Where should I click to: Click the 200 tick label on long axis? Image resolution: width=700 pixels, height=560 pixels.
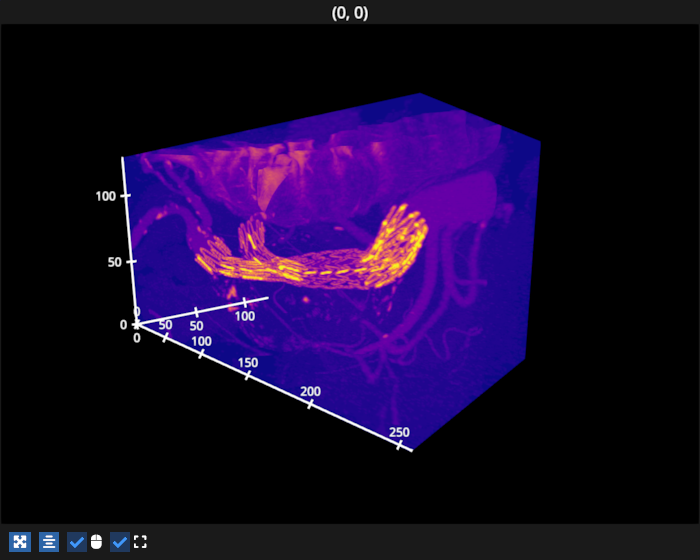pos(310,391)
